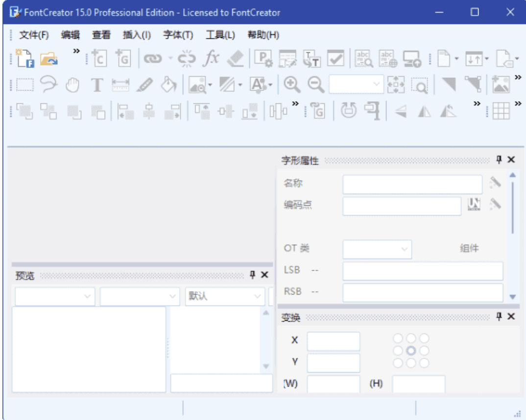Click the wand button next to 名称
526x420 pixels.
click(x=495, y=182)
